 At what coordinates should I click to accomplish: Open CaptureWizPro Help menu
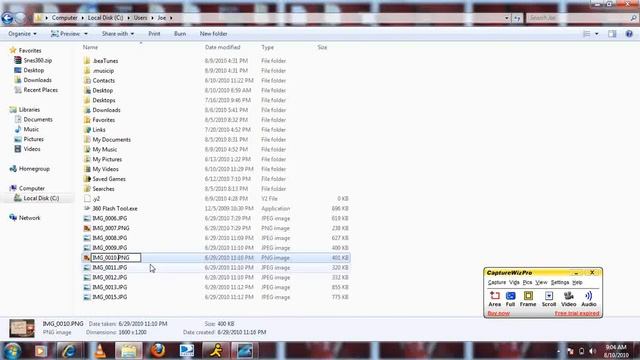pos(577,282)
